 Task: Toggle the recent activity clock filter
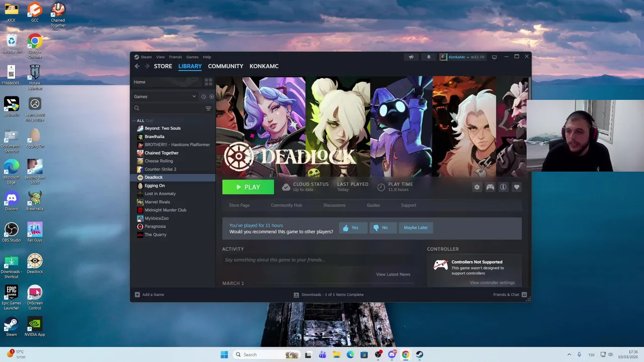coord(203,97)
